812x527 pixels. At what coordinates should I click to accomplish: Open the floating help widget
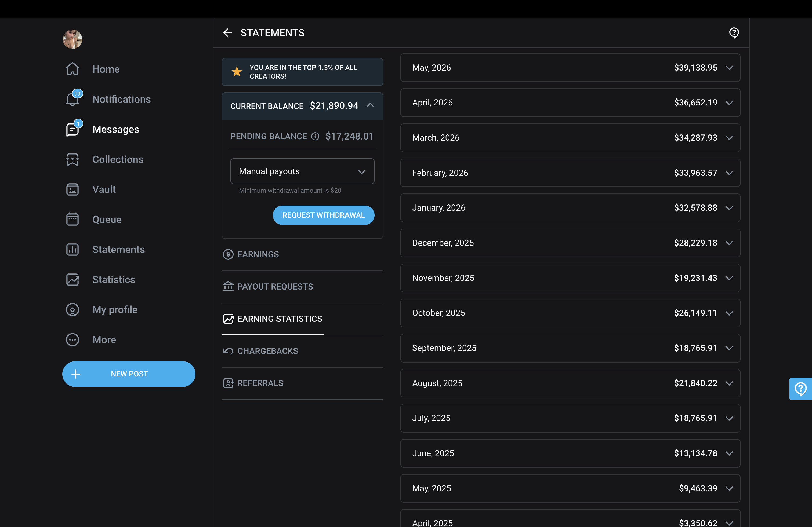pos(800,389)
